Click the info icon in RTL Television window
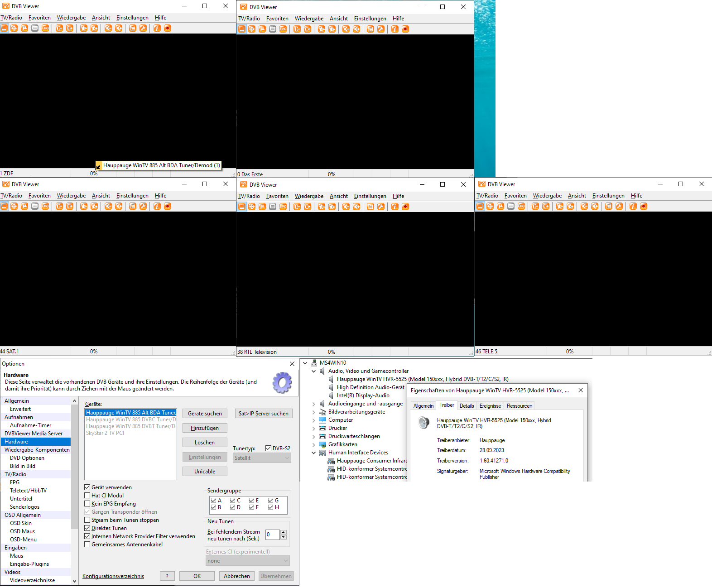Screen dimensions: 712x588 click(395, 207)
